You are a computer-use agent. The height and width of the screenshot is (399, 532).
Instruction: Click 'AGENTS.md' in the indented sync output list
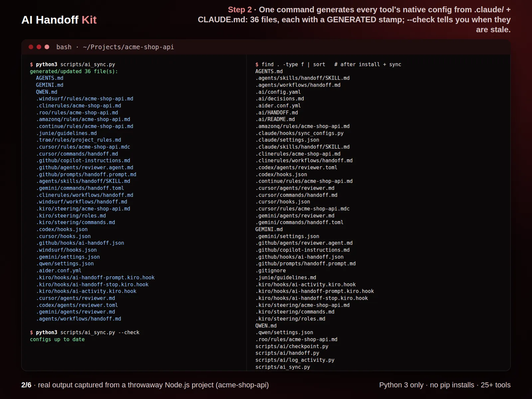pos(50,78)
